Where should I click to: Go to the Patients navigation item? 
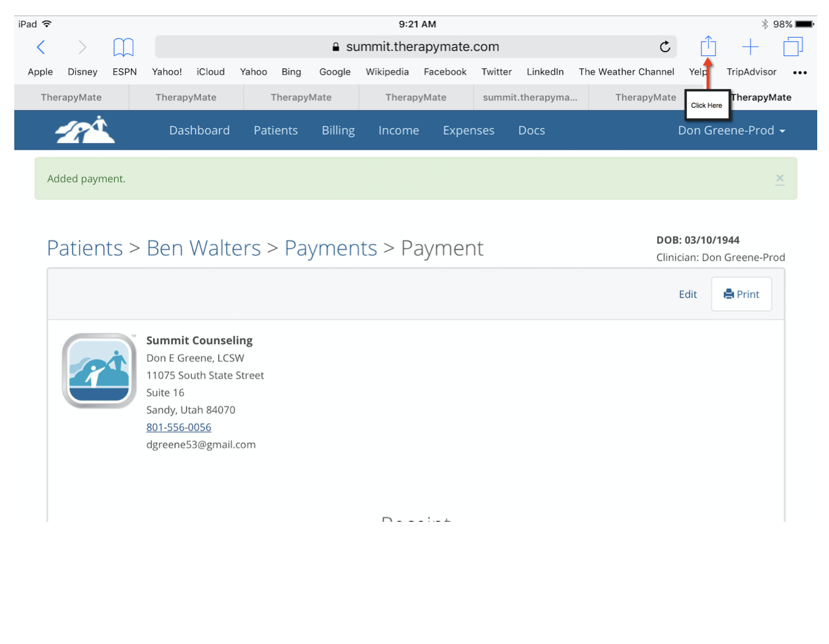click(276, 130)
